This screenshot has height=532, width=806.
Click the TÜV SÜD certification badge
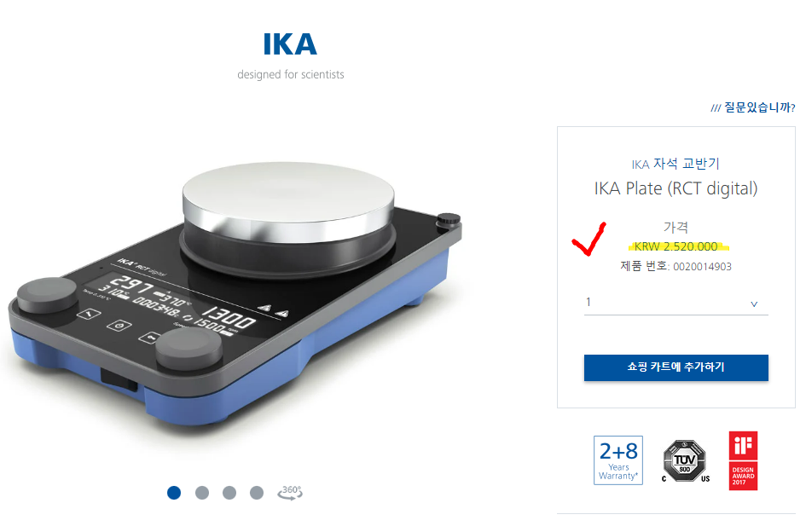[x=685, y=460]
